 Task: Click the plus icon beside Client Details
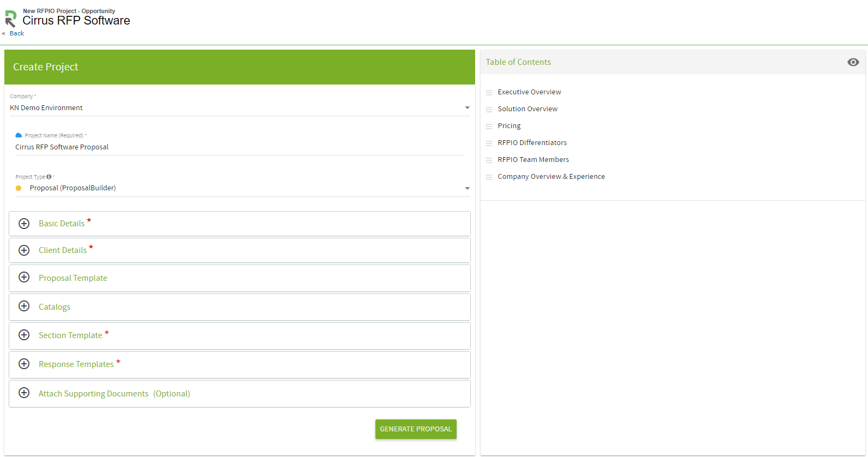pyautogui.click(x=24, y=250)
